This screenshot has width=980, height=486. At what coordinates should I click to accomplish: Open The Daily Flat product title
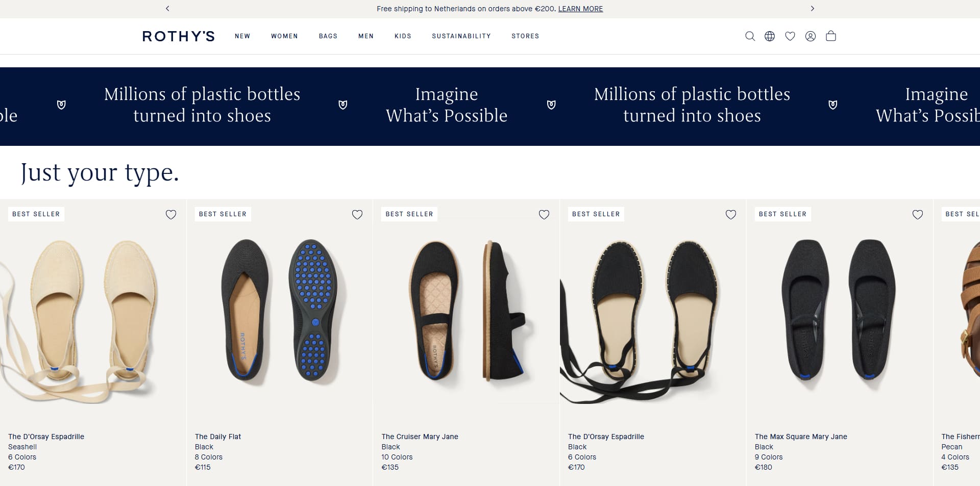pos(218,437)
